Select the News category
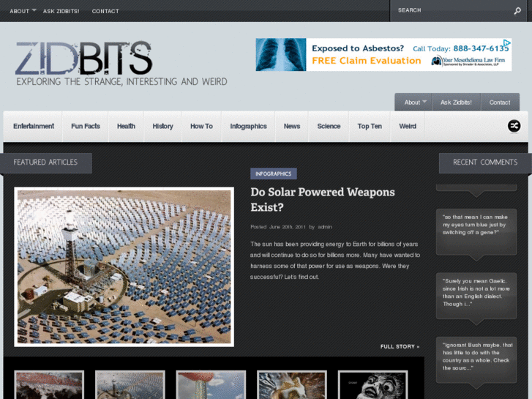 (x=292, y=127)
